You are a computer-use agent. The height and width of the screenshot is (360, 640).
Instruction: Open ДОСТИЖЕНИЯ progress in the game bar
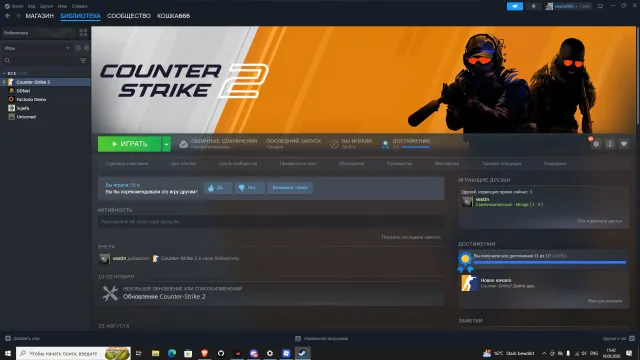[x=407, y=144]
